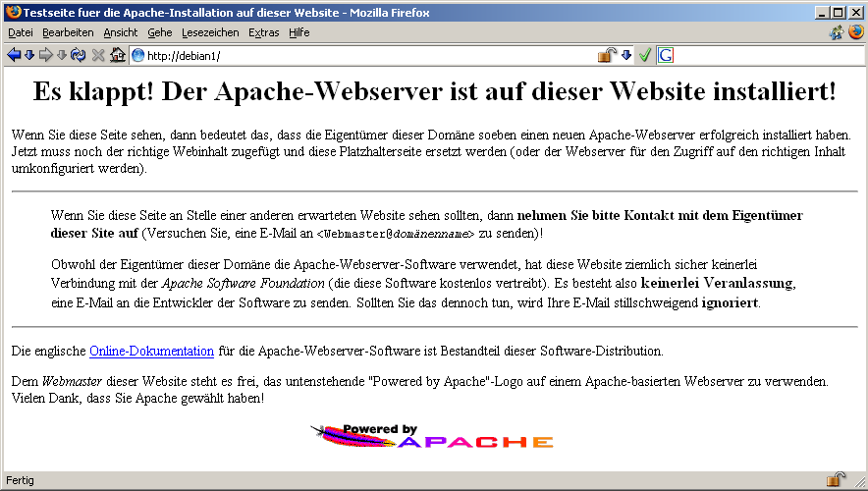Click 'Vielen Dank, dass Sie Apache gewählt haben!'
Screen dimensions: 868x491
click(137, 399)
